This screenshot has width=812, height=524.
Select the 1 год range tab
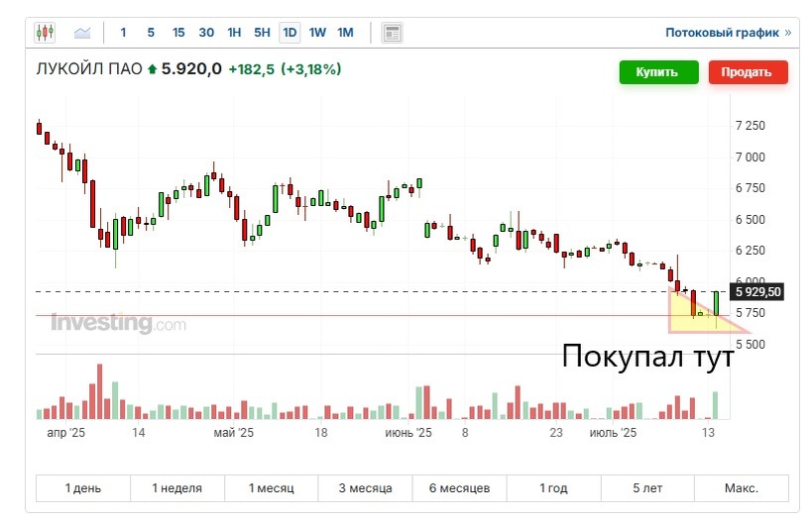[553, 487]
